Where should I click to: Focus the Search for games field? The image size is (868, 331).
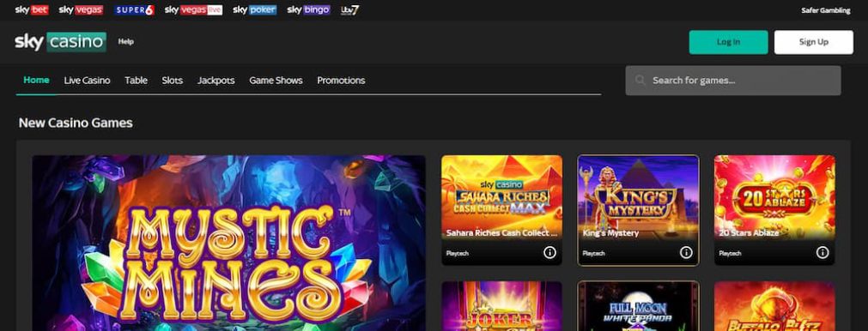[x=733, y=81]
